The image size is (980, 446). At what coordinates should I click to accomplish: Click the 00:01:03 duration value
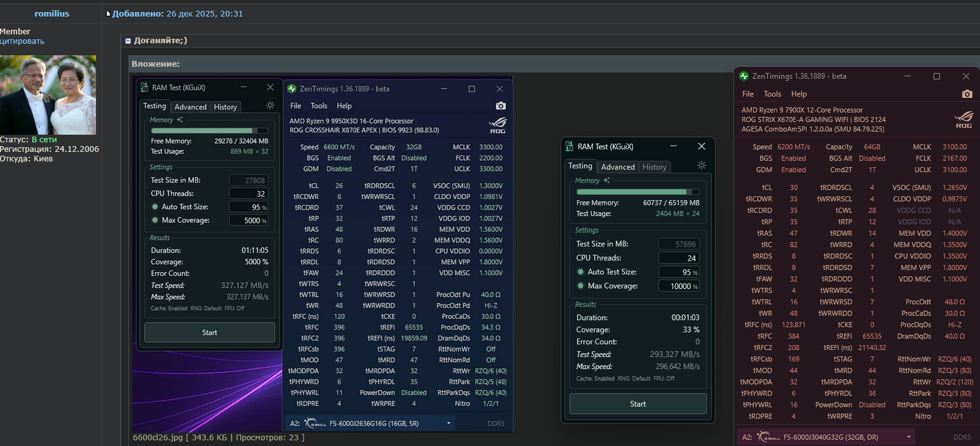coord(686,318)
